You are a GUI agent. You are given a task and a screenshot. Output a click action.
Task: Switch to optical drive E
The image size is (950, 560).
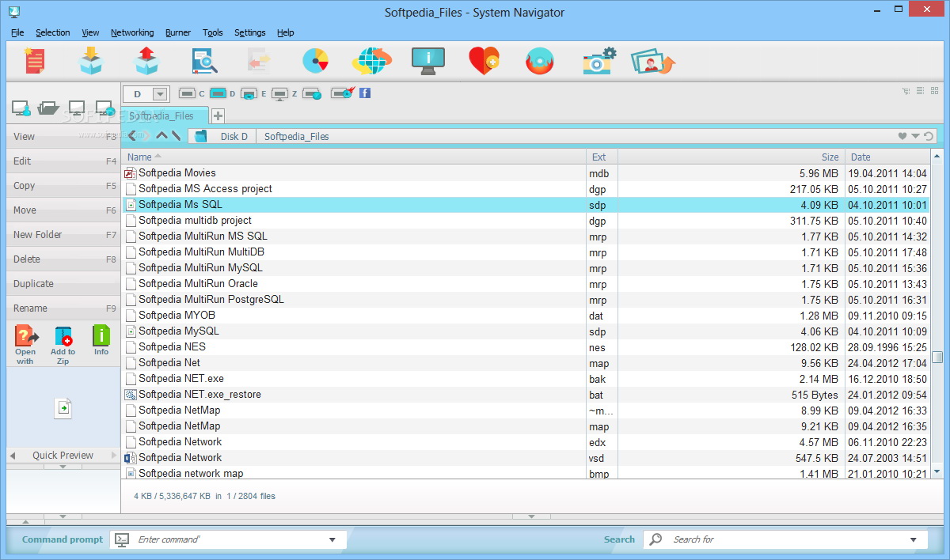[x=249, y=94]
